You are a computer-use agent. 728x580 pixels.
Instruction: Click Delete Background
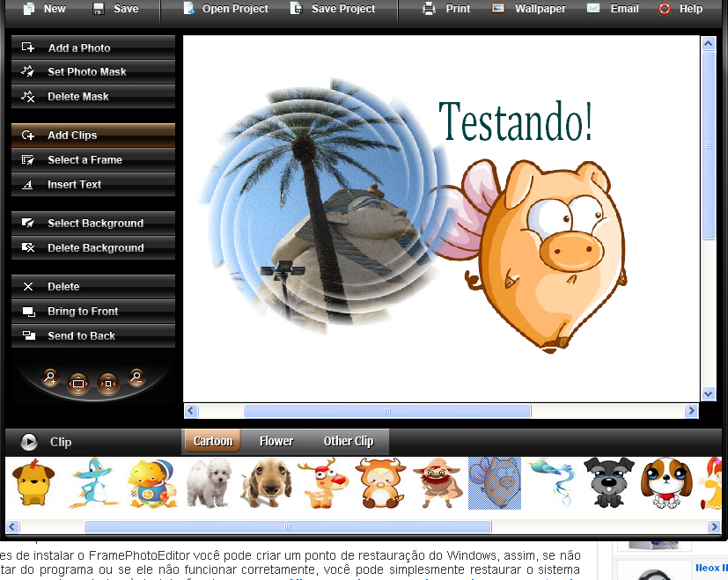[92, 247]
